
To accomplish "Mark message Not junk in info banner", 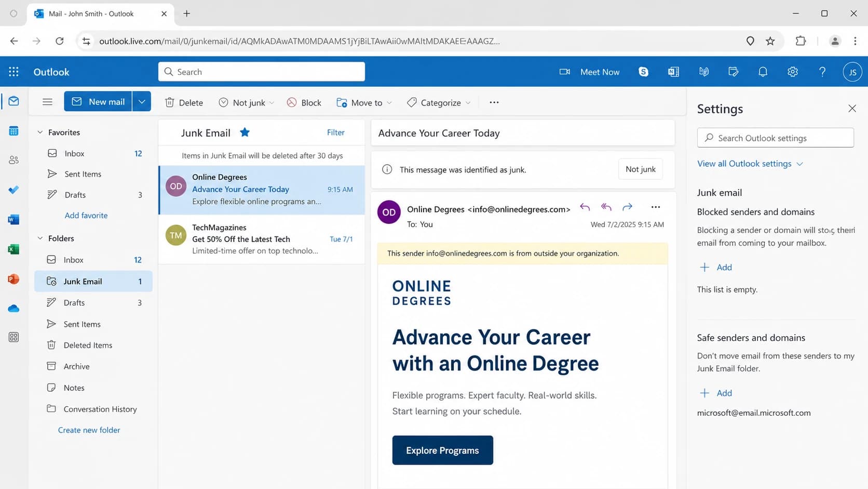I will click(640, 169).
